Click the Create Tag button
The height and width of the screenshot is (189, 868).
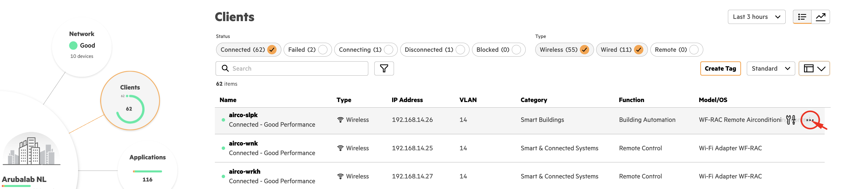(720, 69)
